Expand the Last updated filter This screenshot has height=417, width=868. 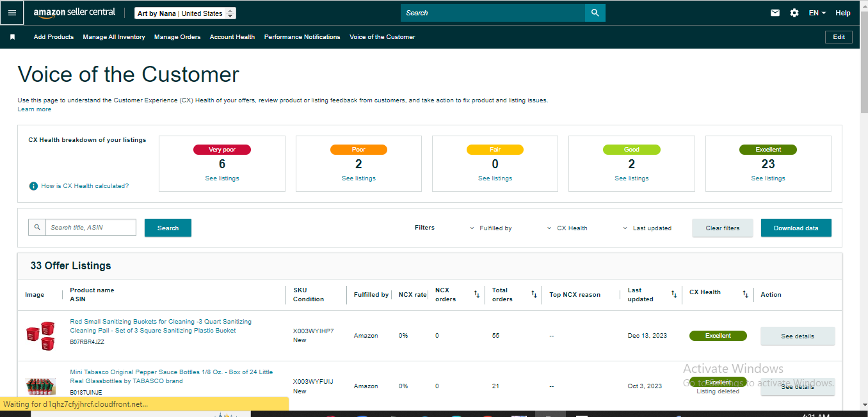pos(647,228)
